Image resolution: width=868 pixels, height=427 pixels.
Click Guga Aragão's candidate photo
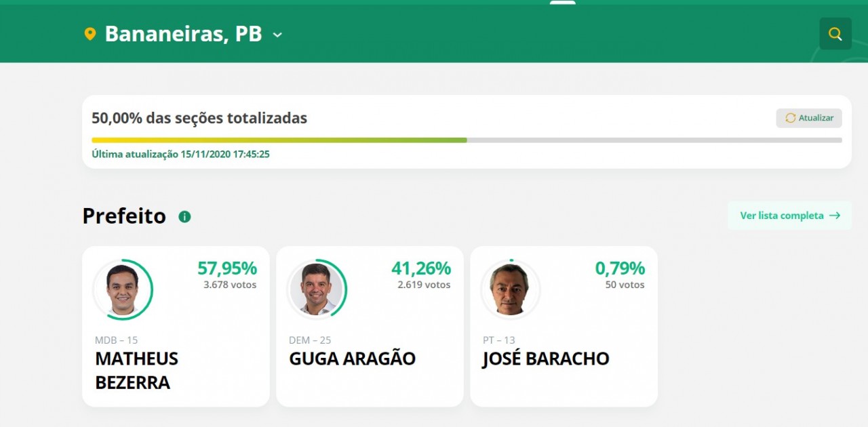[x=317, y=289]
